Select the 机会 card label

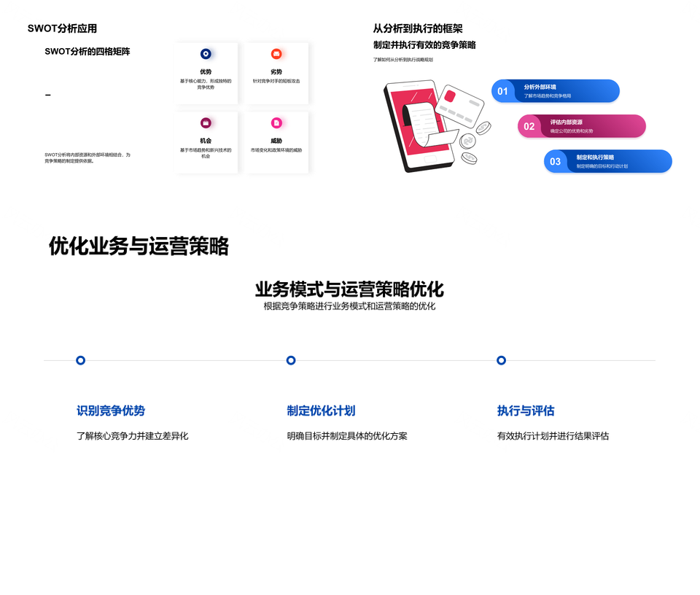206,141
